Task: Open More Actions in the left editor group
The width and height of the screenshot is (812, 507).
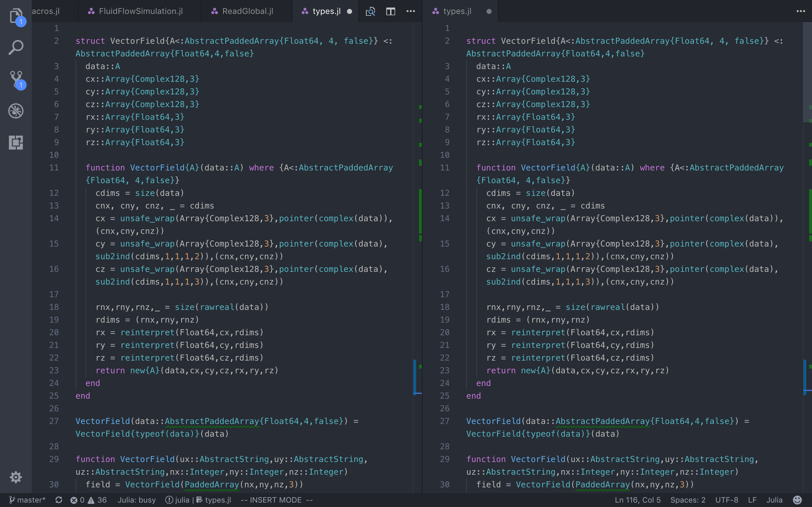Action: click(x=411, y=11)
